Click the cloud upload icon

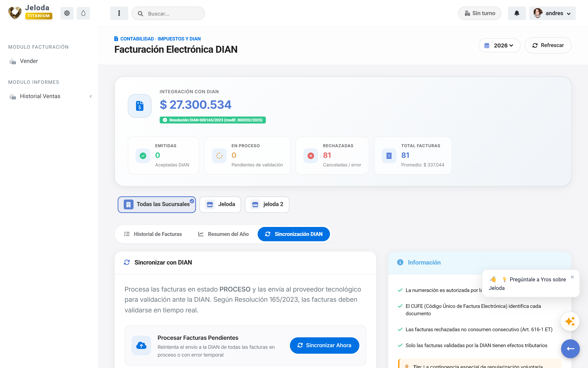coord(141,345)
